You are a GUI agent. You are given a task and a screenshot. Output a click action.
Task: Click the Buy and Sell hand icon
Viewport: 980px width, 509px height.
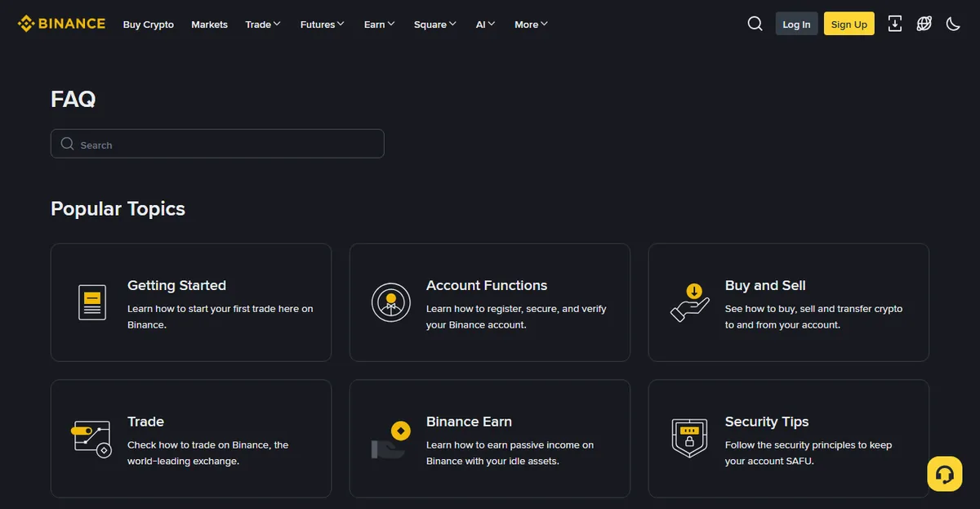tap(690, 302)
